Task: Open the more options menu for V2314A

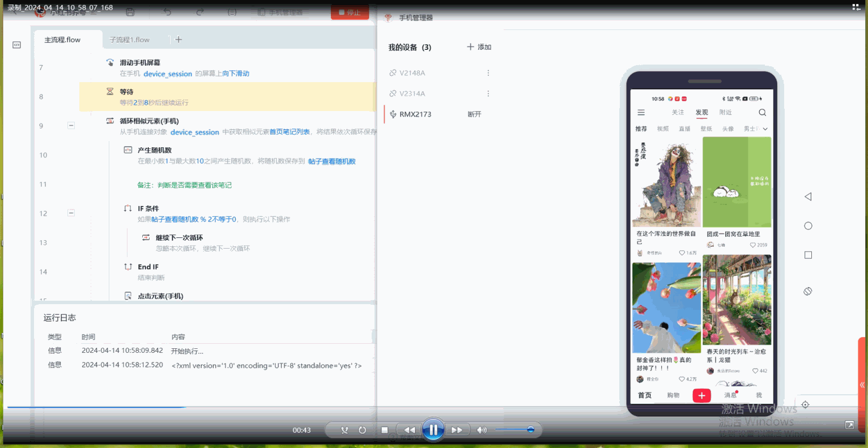Action: point(488,93)
